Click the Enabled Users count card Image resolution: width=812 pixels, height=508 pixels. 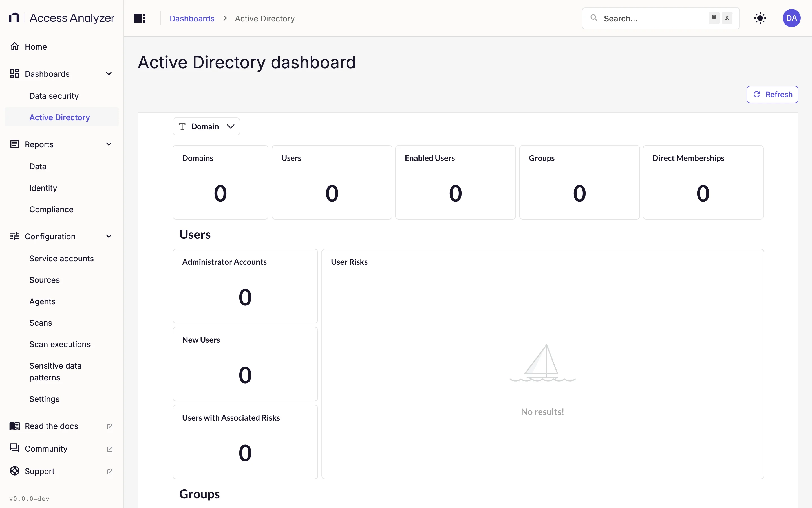(455, 182)
